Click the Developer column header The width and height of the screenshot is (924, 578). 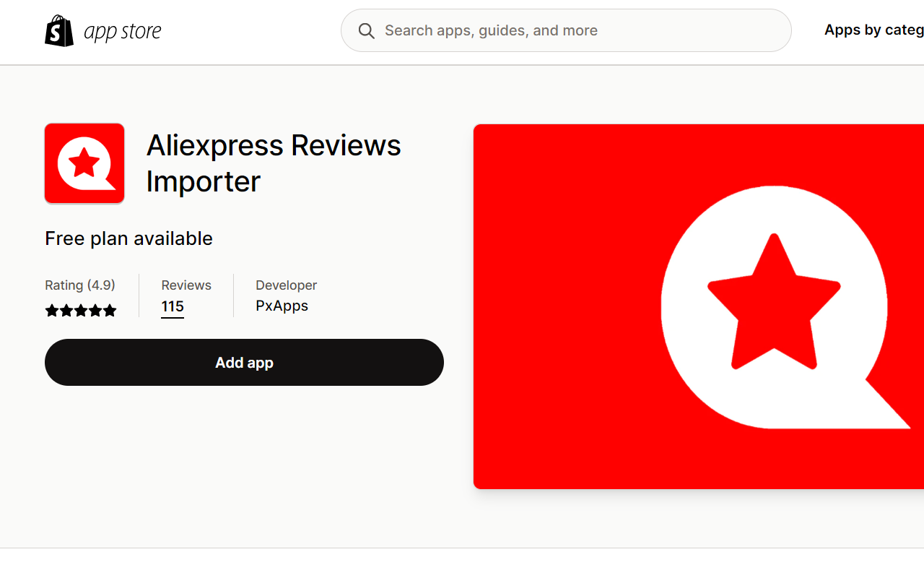click(286, 285)
